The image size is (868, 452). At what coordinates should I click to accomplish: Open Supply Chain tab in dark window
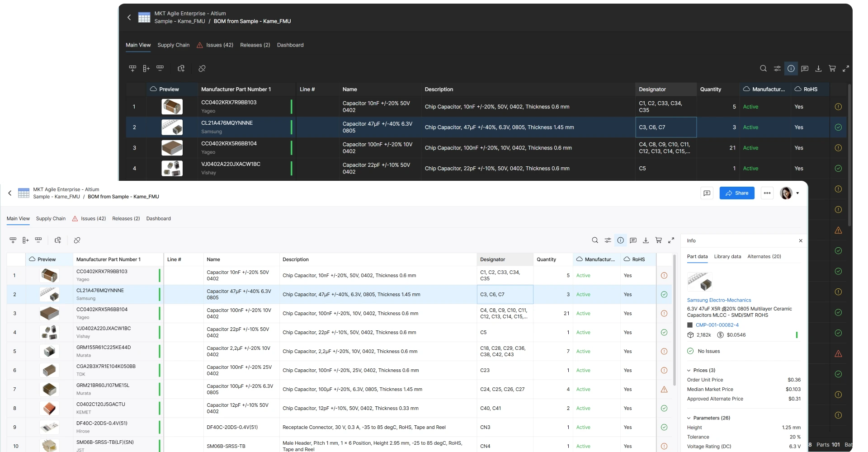[x=174, y=45]
